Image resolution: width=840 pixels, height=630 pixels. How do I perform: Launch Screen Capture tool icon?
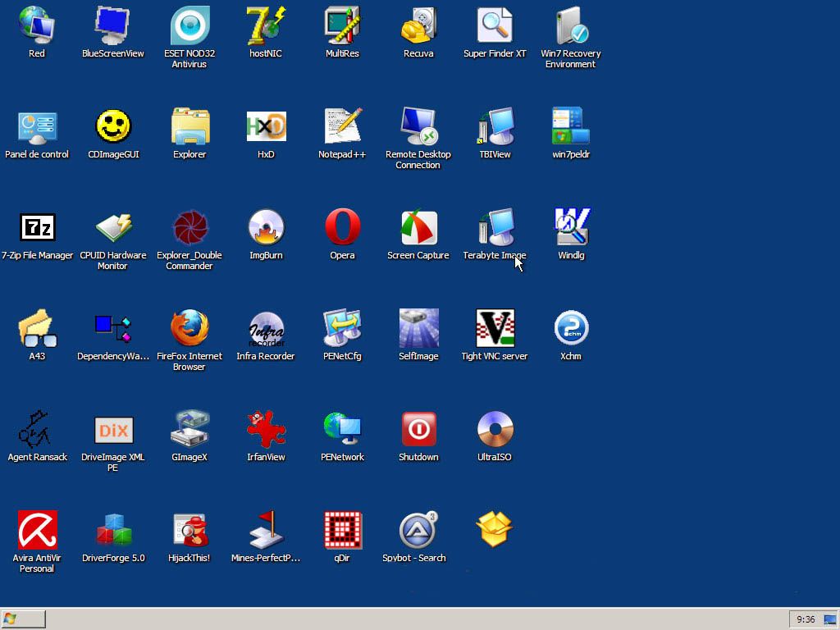tap(418, 228)
